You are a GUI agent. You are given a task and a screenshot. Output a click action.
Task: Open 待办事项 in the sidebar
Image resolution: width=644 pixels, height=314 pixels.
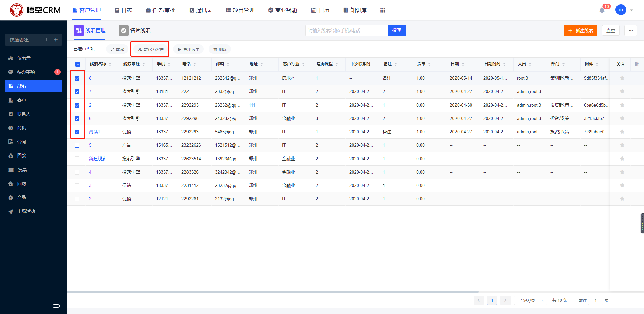tap(34, 72)
